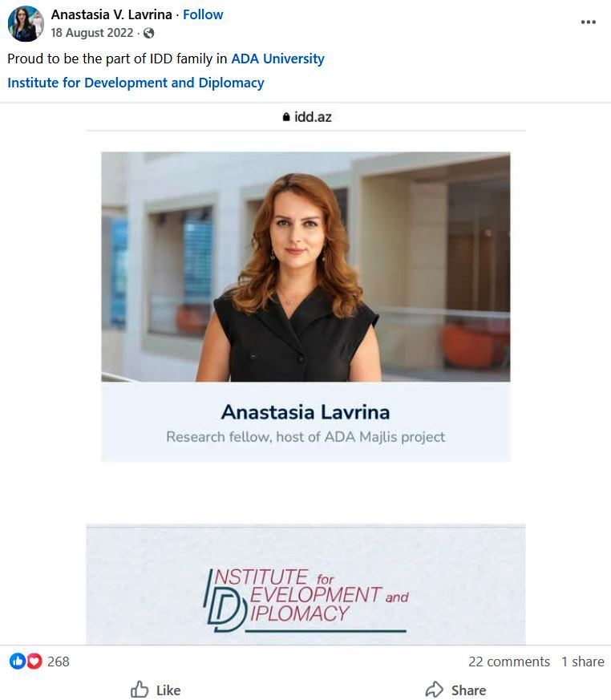Click the thumbs-up icon beside Like
Screen dimensions: 611x700
[x=140, y=690]
